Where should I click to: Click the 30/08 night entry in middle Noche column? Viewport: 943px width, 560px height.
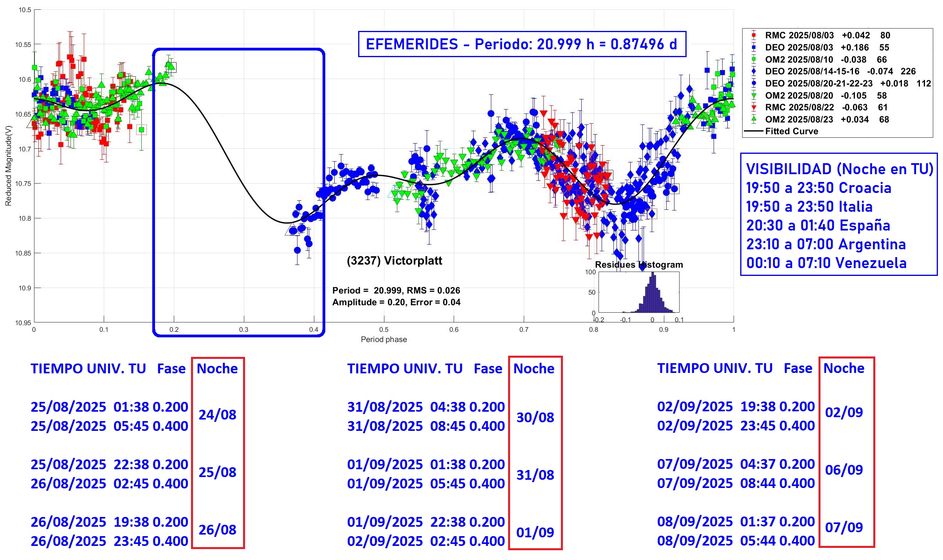[535, 418]
